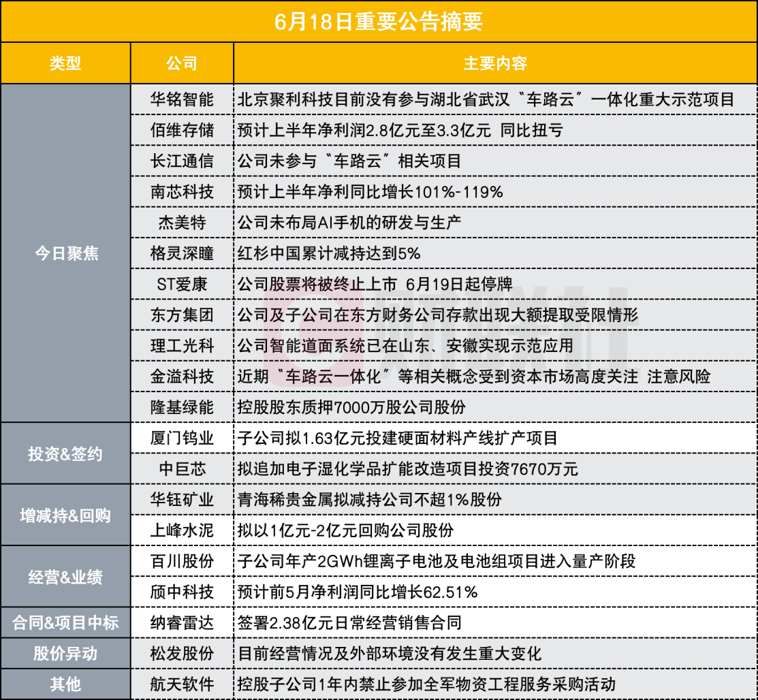Click text about 年产2GWh锂离子电池 量产阶段
Image resolution: width=758 pixels, height=700 pixels.
pyautogui.click(x=437, y=561)
